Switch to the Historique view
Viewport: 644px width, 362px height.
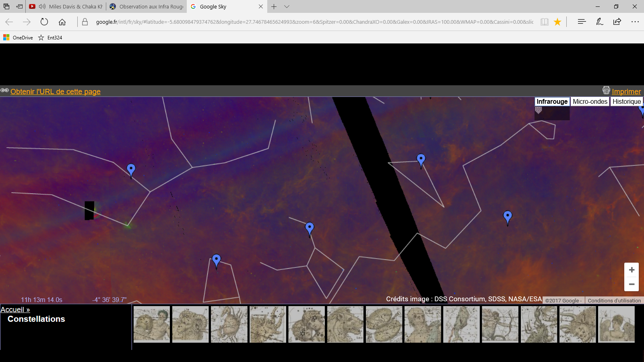[x=627, y=102]
